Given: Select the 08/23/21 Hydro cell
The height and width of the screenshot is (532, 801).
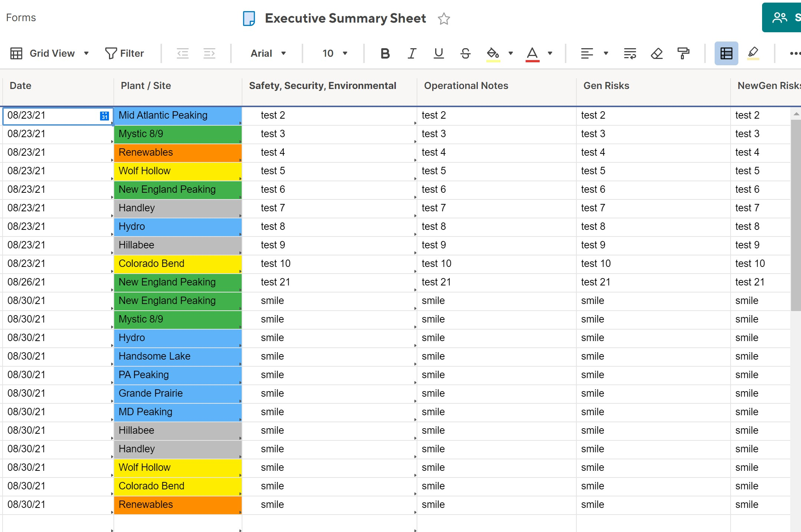Looking at the screenshot, I should (178, 227).
